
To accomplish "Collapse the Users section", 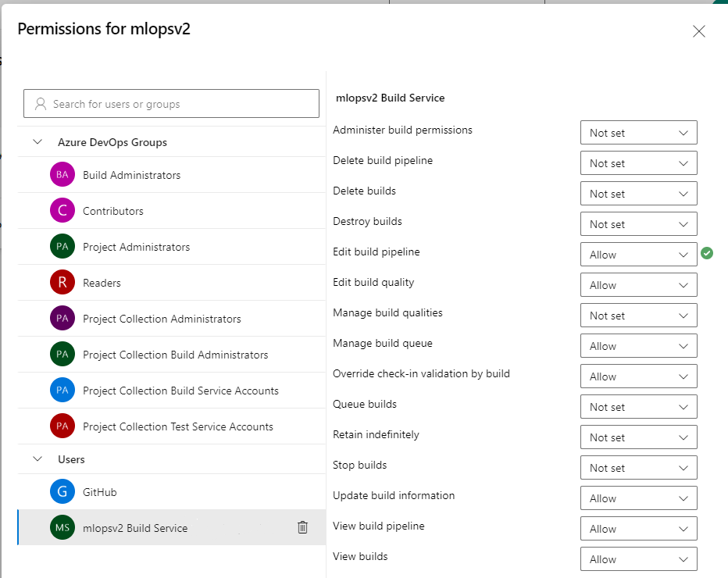I will (37, 459).
